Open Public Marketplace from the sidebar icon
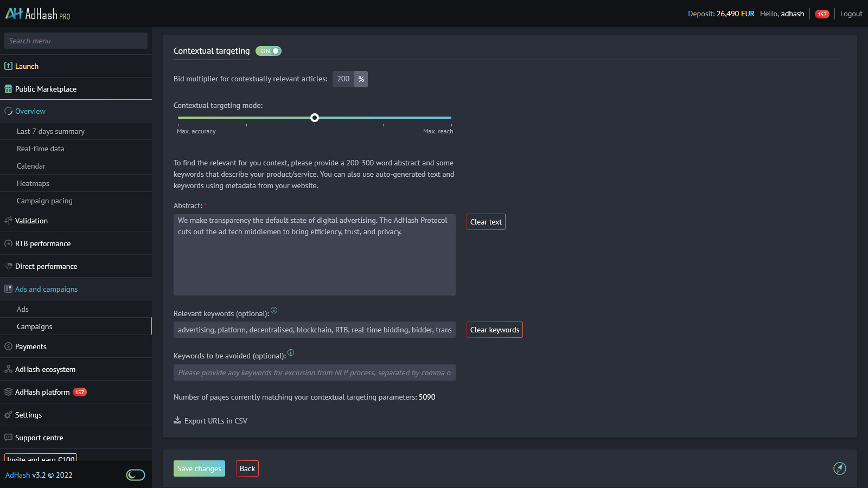This screenshot has height=488, width=868. (x=8, y=88)
